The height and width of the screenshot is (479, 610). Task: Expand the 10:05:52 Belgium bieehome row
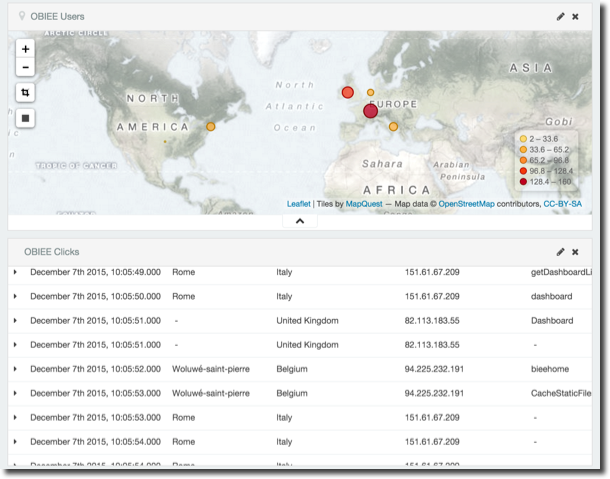click(15, 368)
